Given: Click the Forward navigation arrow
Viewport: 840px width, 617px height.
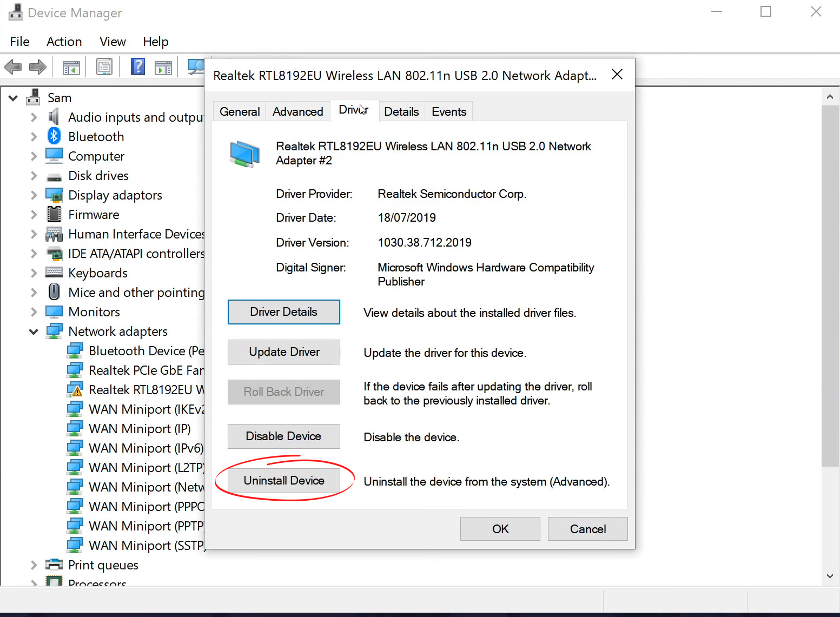Looking at the screenshot, I should [x=37, y=67].
